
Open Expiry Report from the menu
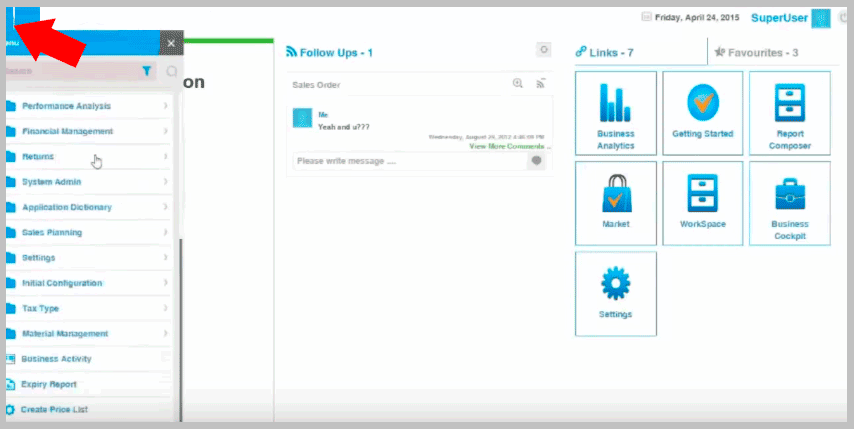click(48, 384)
